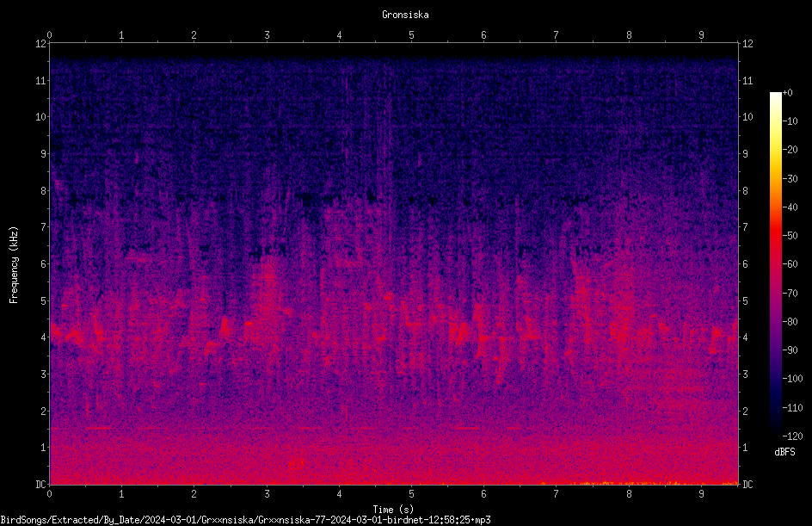This screenshot has height=526, width=812.
Task: Click the Frequency (kHz) axis label
Action: [x=14, y=265]
